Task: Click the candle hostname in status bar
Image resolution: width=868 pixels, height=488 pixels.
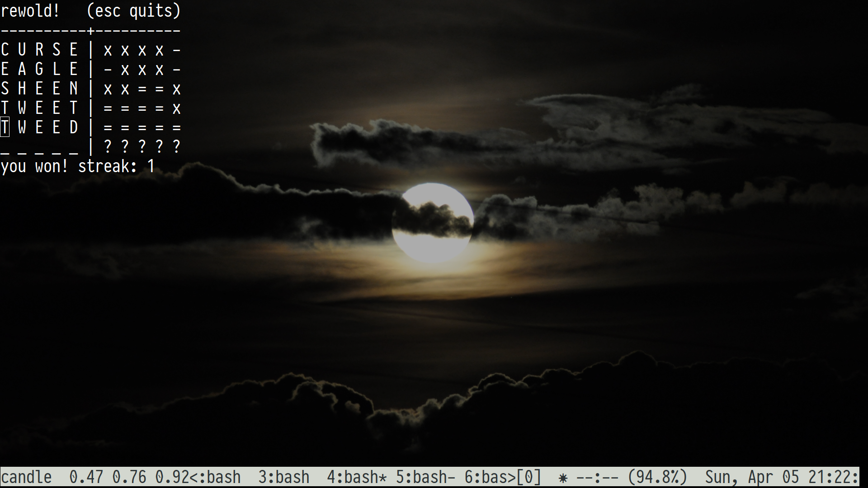Action: 26,477
